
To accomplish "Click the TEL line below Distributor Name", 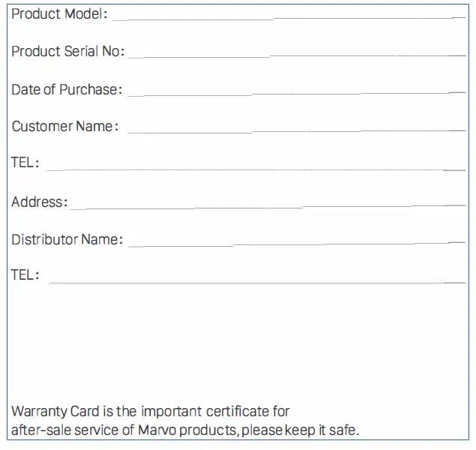I will point(256,281).
